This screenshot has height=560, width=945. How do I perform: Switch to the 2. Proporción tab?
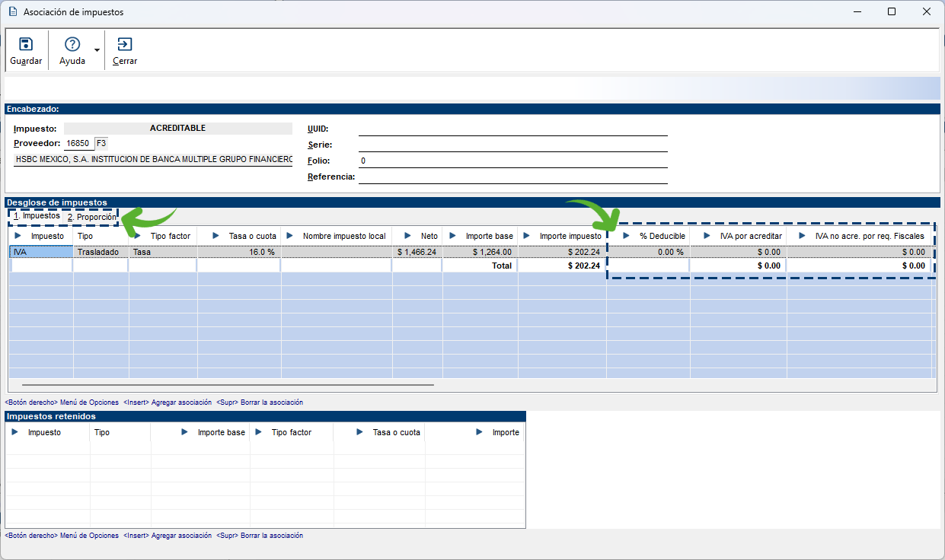tap(91, 218)
